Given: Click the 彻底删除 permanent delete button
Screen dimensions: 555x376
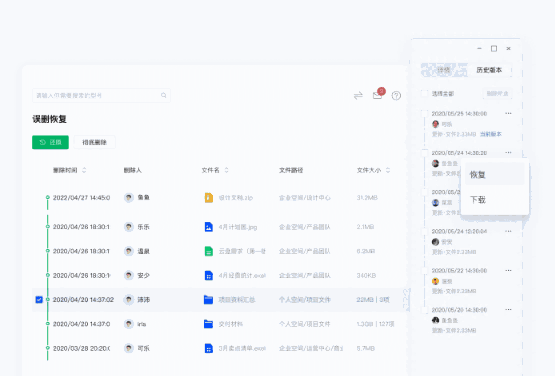Looking at the screenshot, I should point(95,142).
